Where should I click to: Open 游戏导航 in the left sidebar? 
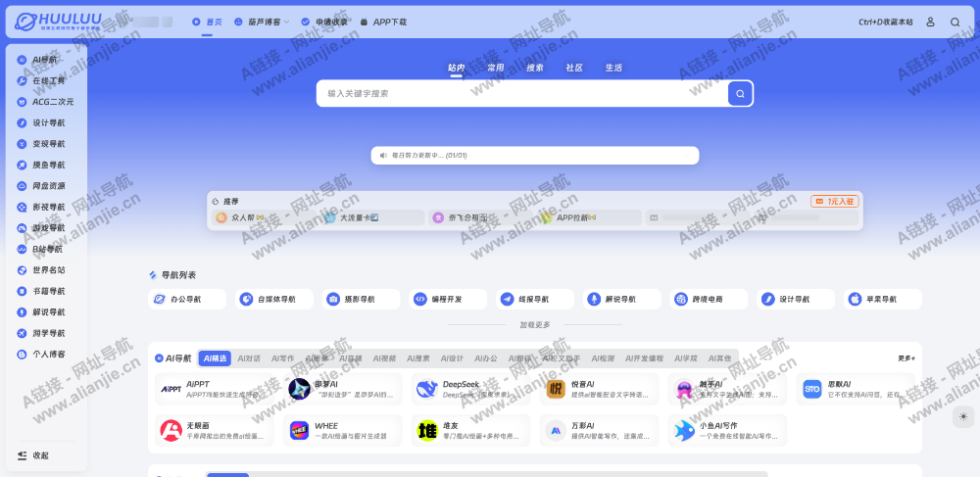pos(42,228)
